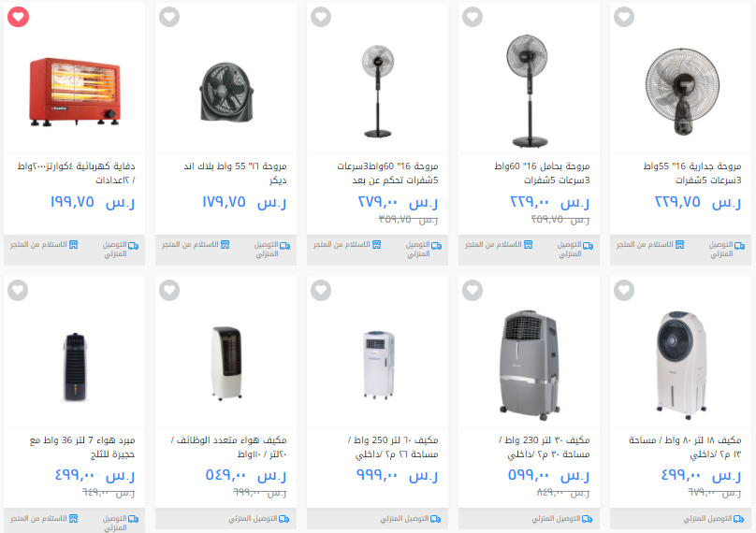Viewport: 756px width, 533px height.
Task: Click heart icon on 18 liter cooler
Action: tap(624, 290)
